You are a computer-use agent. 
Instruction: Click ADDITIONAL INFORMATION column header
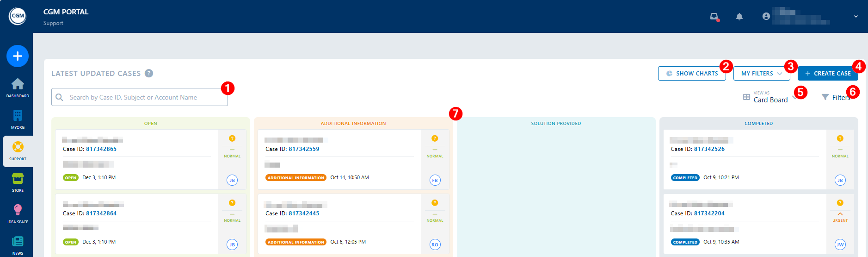353,124
